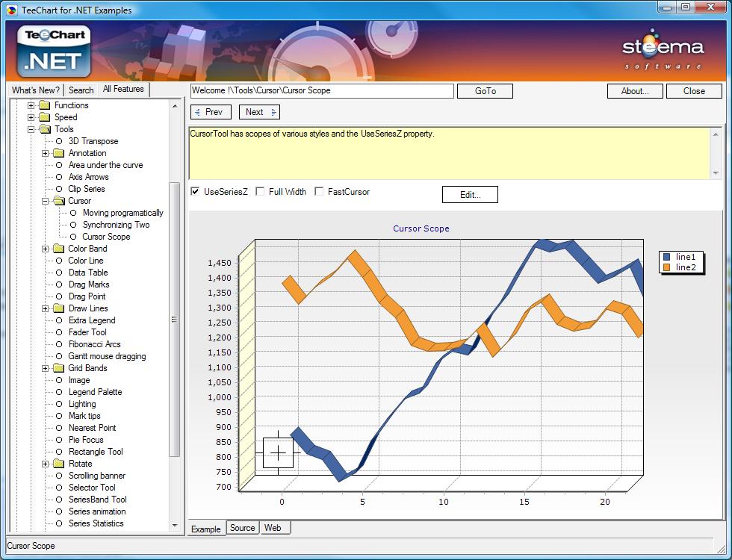Screen dimensions: 732x560
Task: Switch to the What's New? tab
Action: (36, 90)
